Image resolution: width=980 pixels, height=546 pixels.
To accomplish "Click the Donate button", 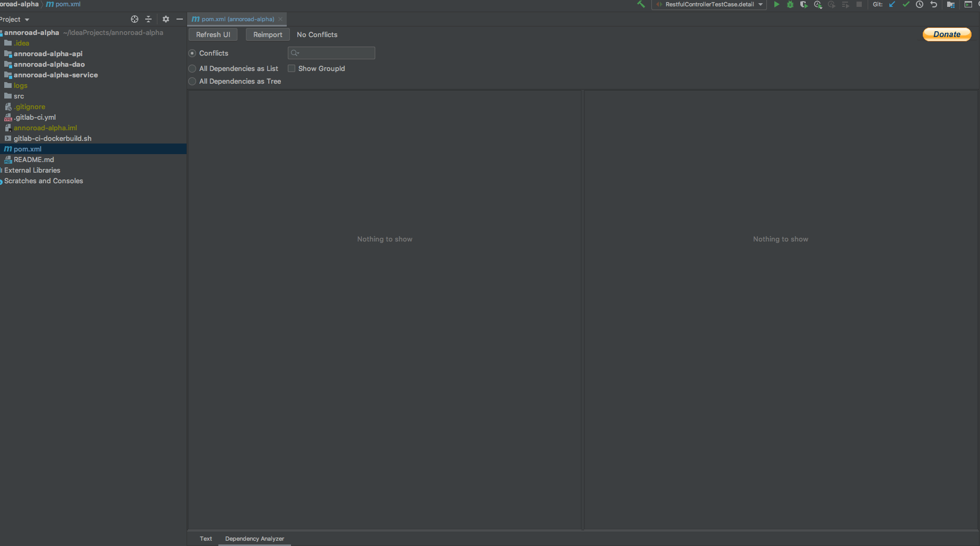I will [947, 34].
